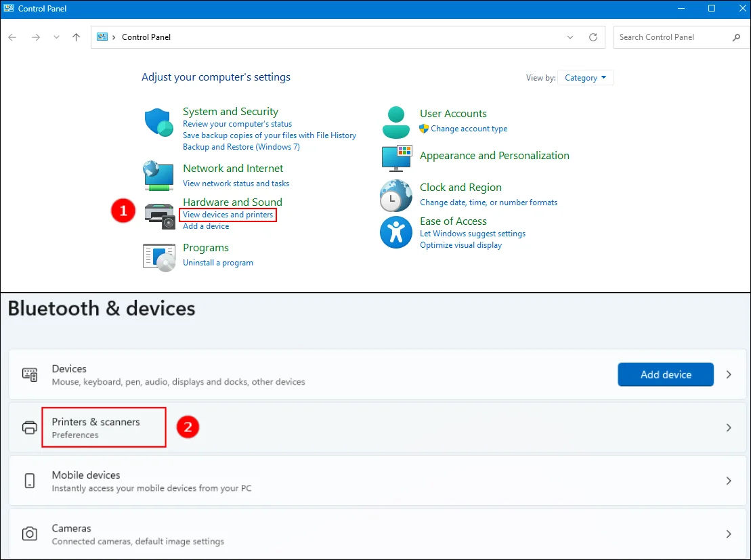The width and height of the screenshot is (751, 560).
Task: Open Hardware and Sound category
Action: tap(232, 202)
